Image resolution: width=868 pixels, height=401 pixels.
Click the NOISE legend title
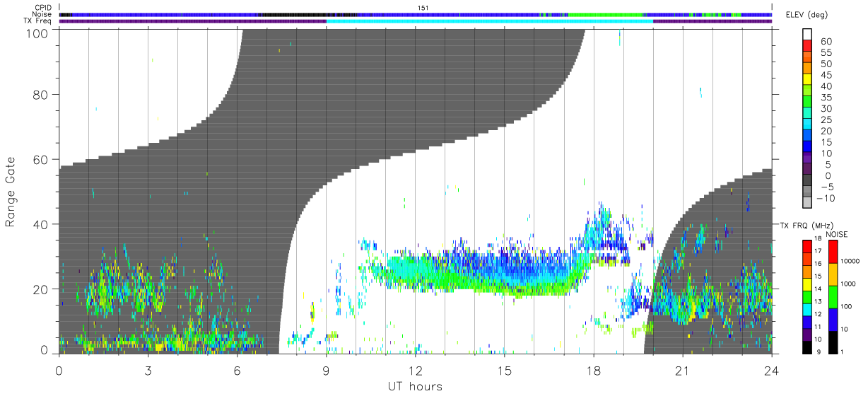835,234
